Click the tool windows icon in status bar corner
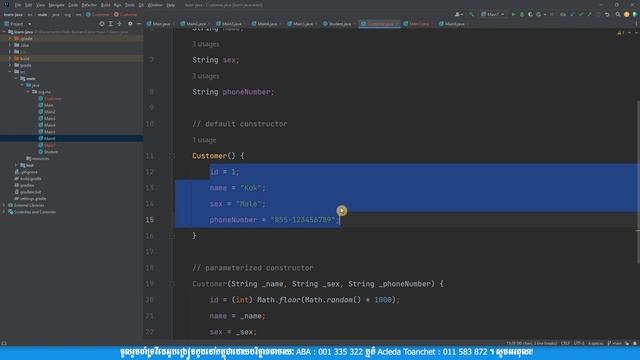This screenshot has width=640, height=360. click(x=4, y=343)
